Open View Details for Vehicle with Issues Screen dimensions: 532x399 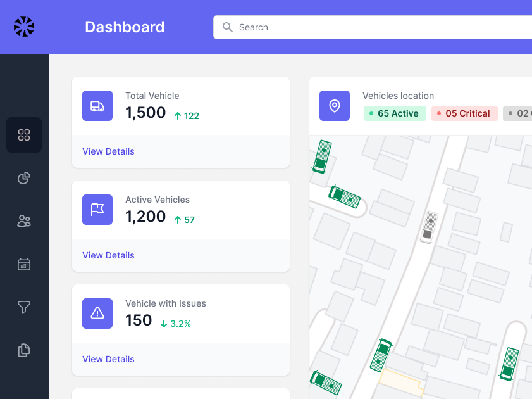tap(108, 359)
